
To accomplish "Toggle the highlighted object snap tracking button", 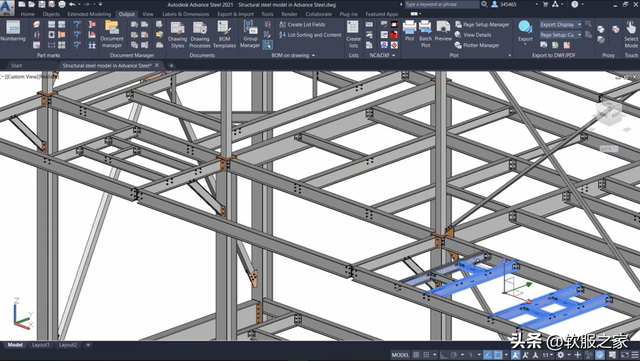I will 487,354.
